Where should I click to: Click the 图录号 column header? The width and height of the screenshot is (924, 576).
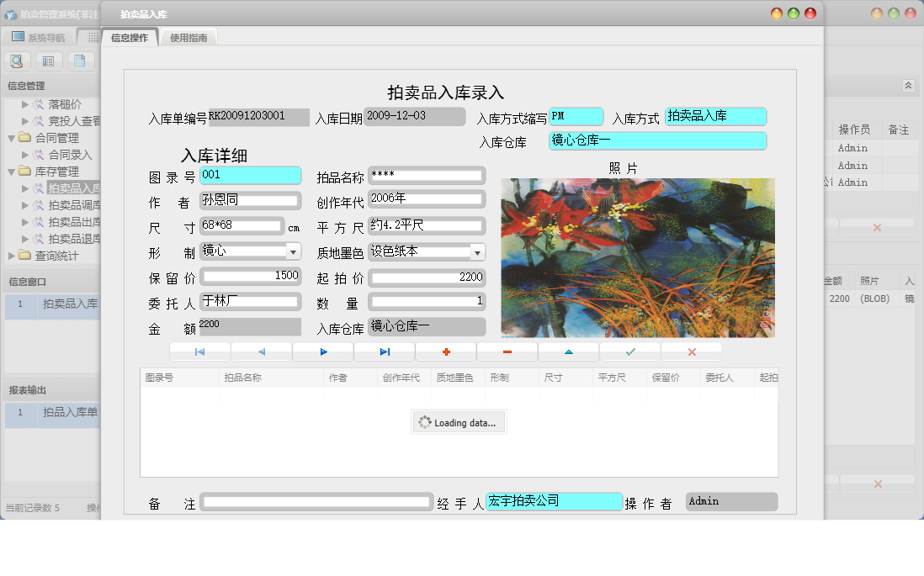pyautogui.click(x=160, y=378)
